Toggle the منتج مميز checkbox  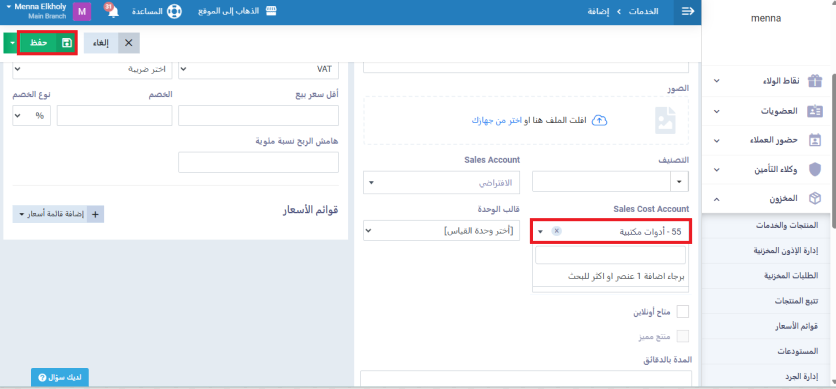682,336
